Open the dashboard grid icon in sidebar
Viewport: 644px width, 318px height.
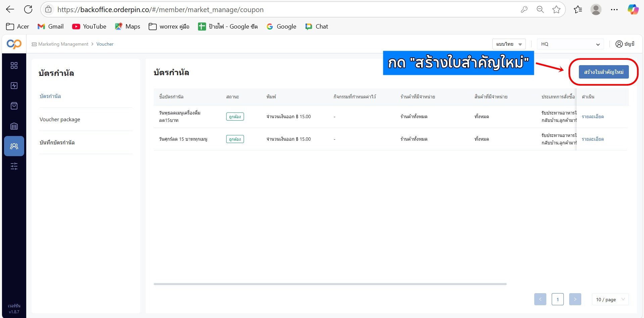pyautogui.click(x=14, y=65)
